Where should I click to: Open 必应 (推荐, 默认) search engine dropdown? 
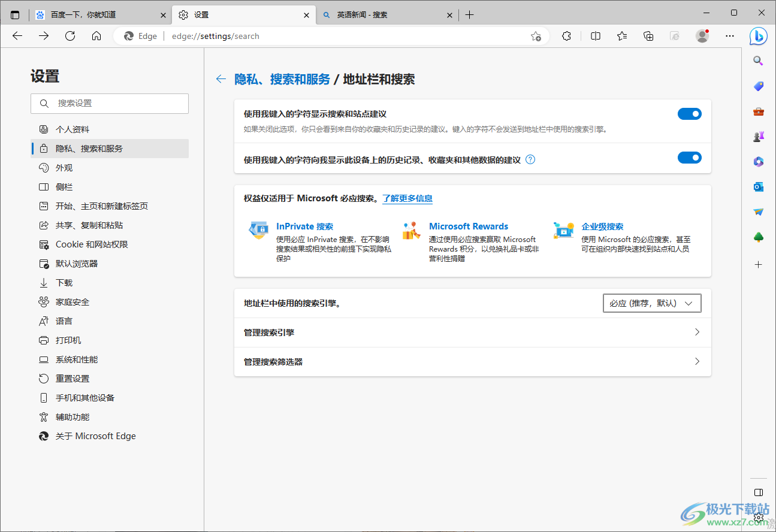pyautogui.click(x=652, y=303)
